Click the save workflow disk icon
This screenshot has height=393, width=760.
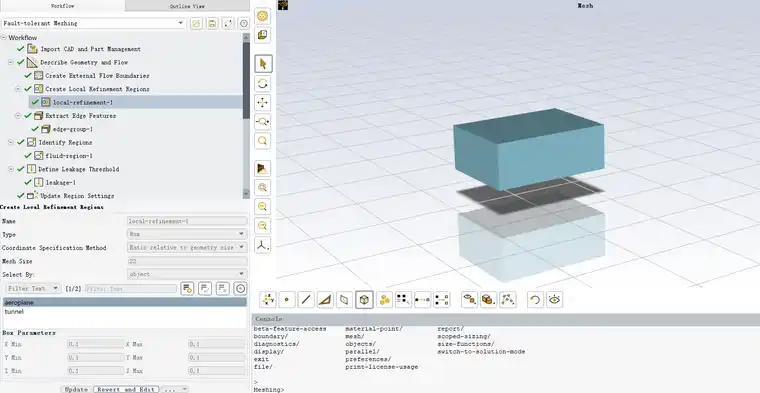click(212, 23)
